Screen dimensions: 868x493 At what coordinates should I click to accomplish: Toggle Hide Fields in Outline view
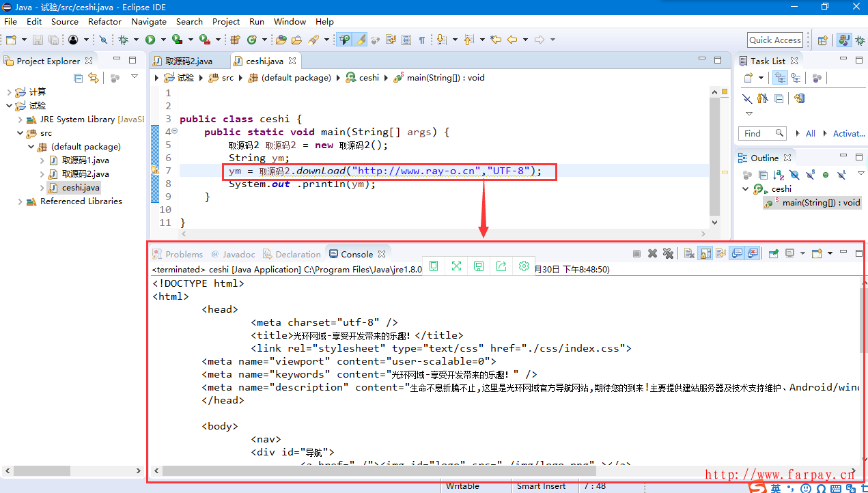794,175
